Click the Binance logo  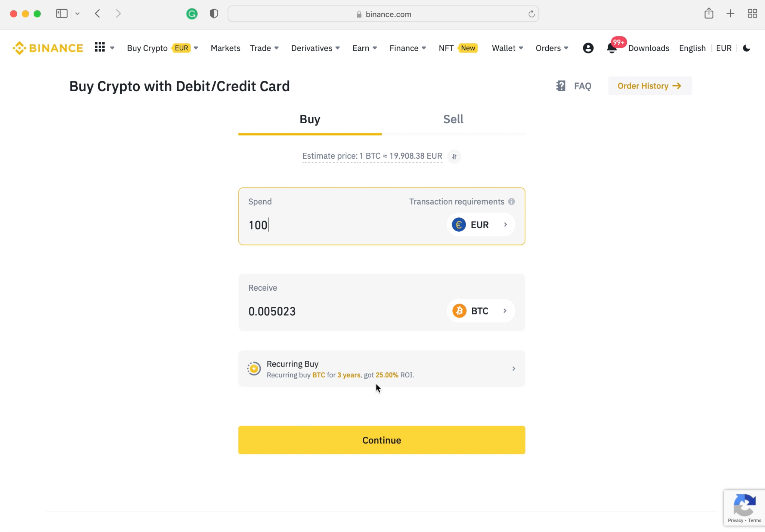pos(48,48)
